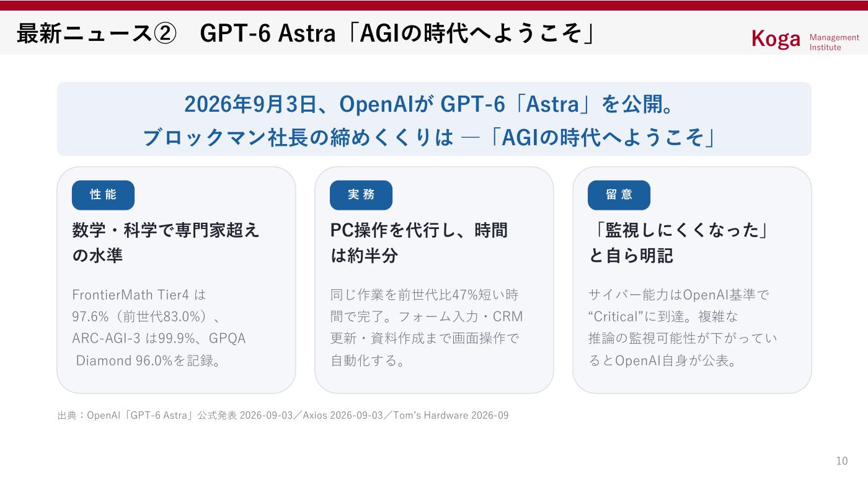Select the headline line starting "ブロックマン社長の締めくくりは"

(x=429, y=137)
